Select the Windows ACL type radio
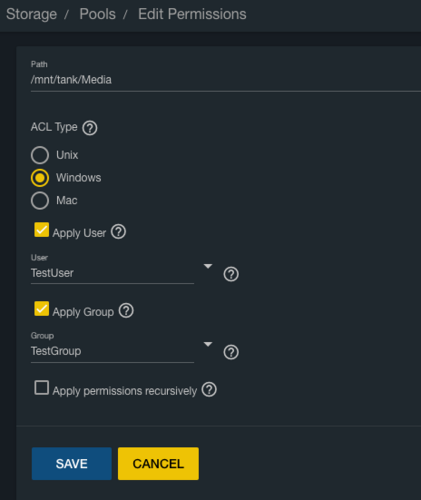The image size is (421, 500). [40, 178]
